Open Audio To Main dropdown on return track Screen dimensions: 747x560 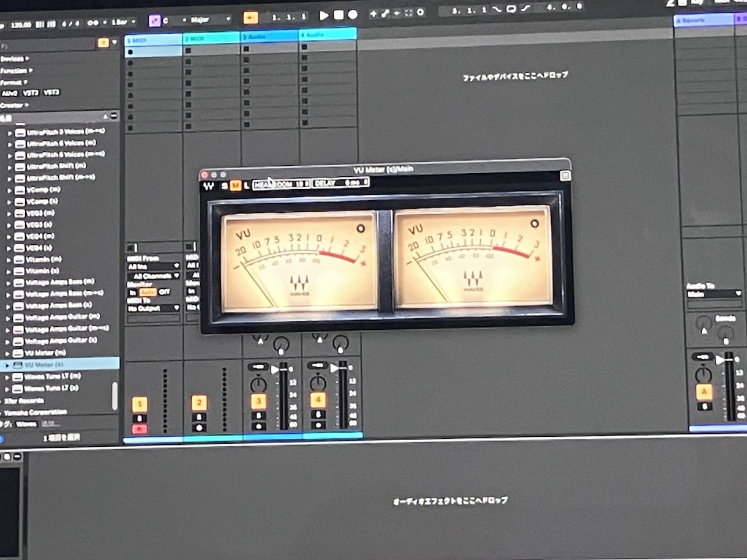click(714, 294)
